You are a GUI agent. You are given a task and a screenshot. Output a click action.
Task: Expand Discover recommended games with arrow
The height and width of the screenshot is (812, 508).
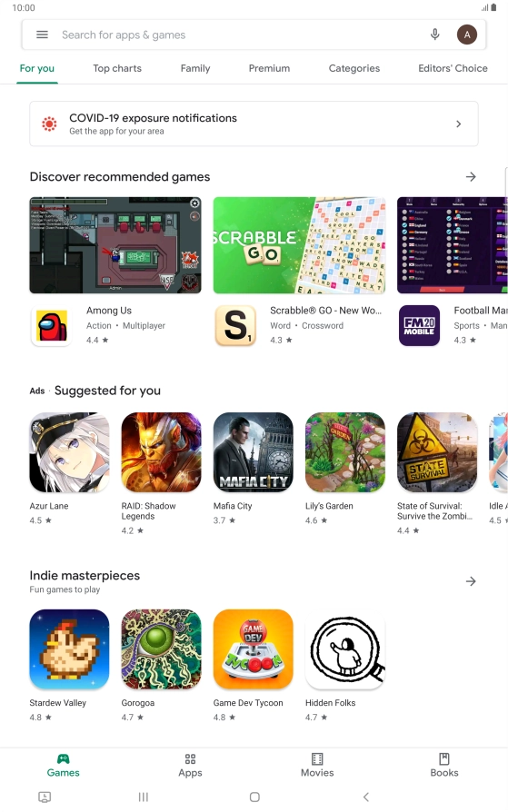coord(471,176)
